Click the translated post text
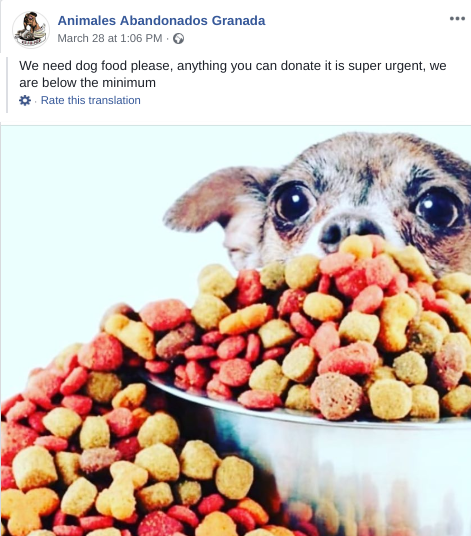Image resolution: width=471 pixels, height=536 pixels. tap(232, 74)
